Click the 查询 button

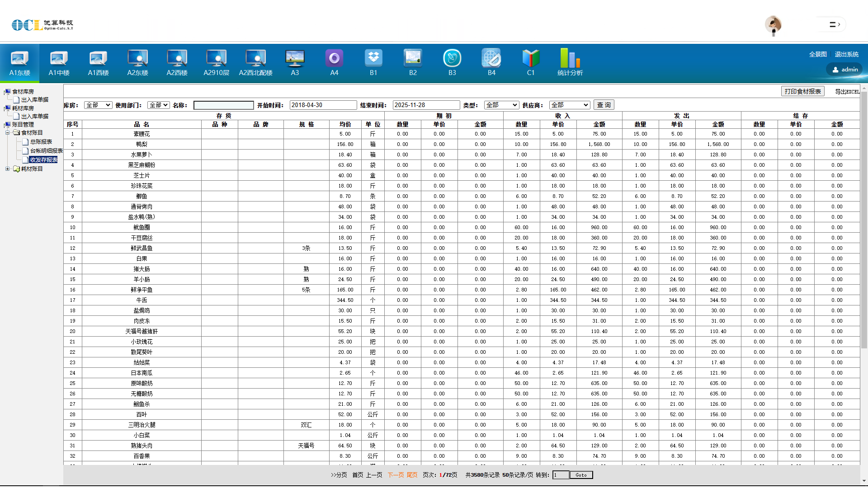[604, 105]
